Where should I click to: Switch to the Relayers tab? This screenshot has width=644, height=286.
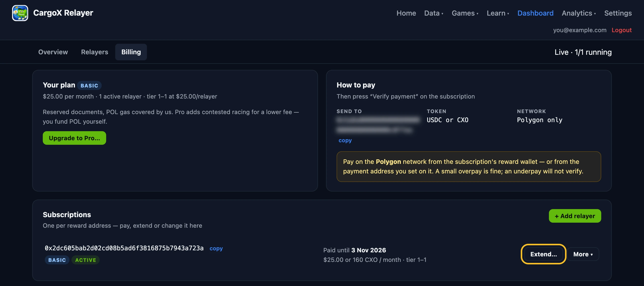95,52
